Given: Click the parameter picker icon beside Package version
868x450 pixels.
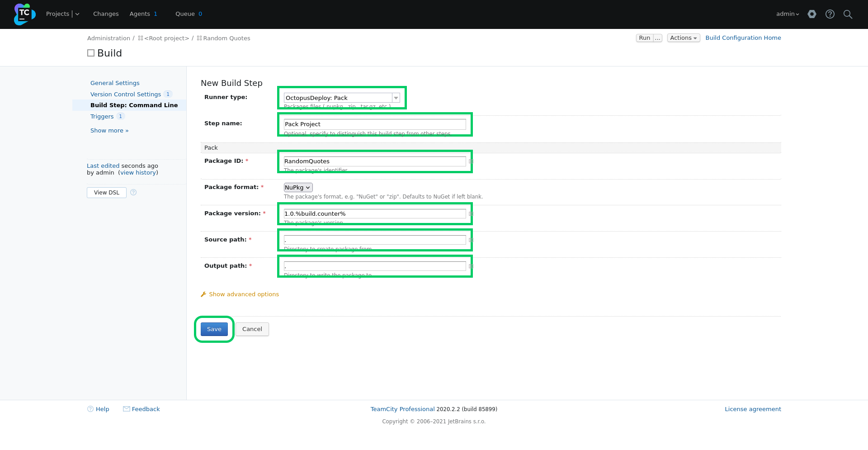Looking at the screenshot, I should (x=471, y=214).
